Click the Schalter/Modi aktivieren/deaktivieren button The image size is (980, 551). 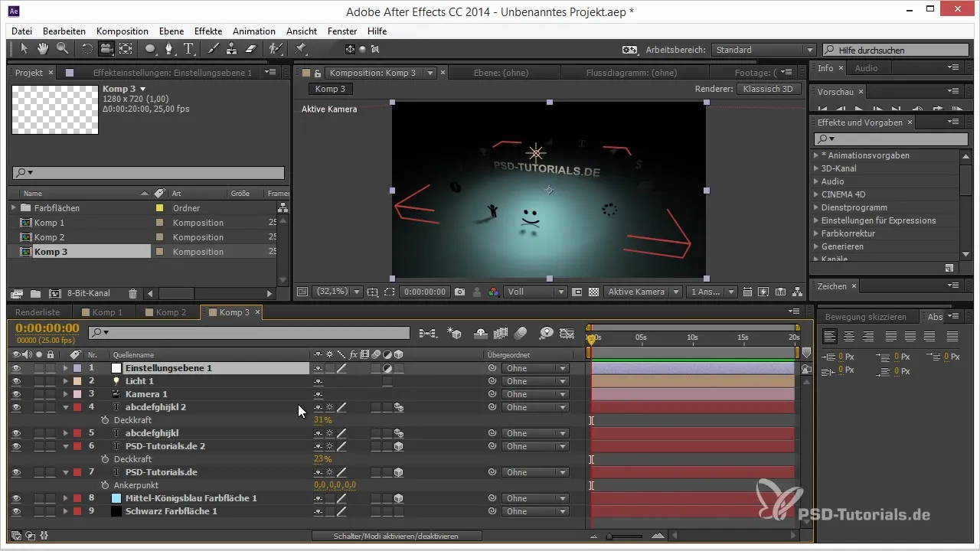pos(397,536)
